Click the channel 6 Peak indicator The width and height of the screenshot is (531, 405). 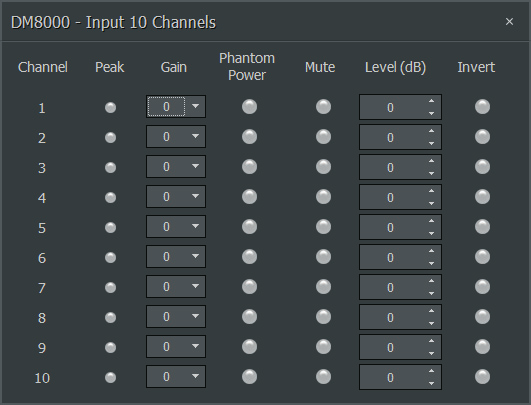pos(110,257)
